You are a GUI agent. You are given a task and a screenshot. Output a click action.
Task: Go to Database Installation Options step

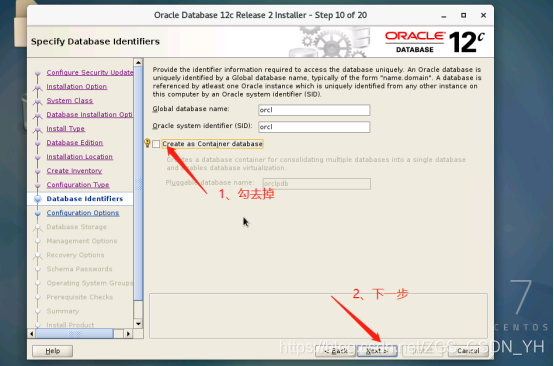(90, 115)
